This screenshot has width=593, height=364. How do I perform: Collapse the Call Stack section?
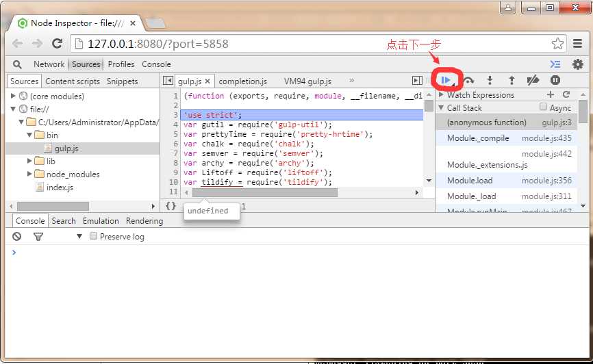pyautogui.click(x=441, y=107)
